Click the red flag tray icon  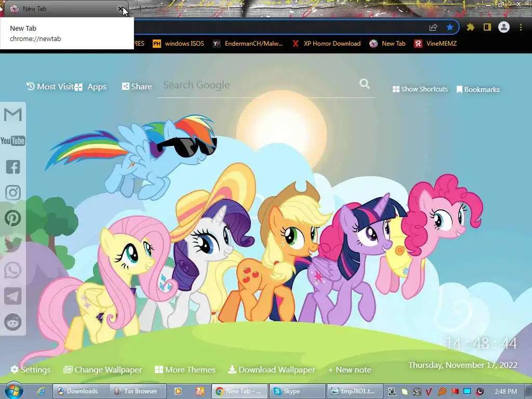pos(455,392)
